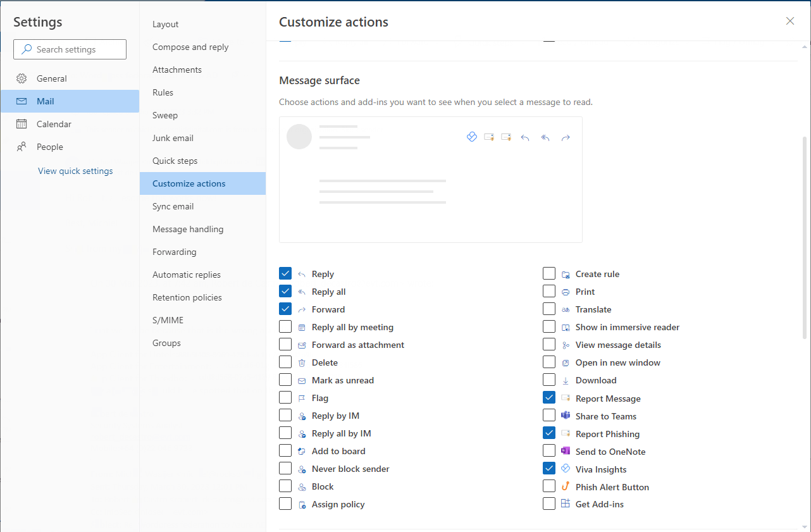Uncheck the Report Message checkbox
The image size is (811, 532).
[x=549, y=398]
